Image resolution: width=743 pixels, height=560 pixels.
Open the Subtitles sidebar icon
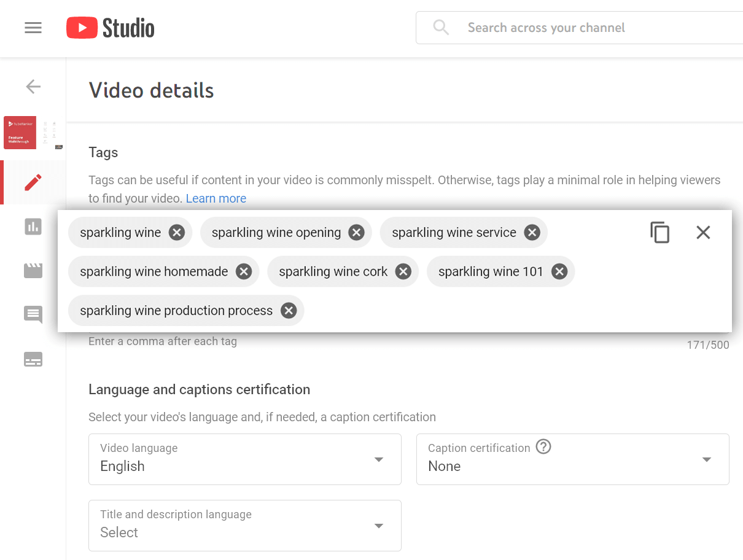point(33,359)
